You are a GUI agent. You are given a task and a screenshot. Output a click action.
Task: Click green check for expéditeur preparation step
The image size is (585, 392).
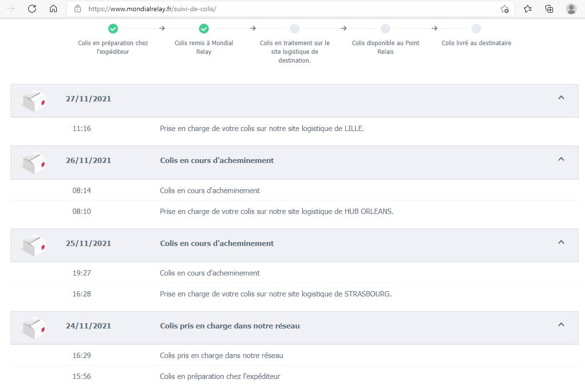click(113, 29)
